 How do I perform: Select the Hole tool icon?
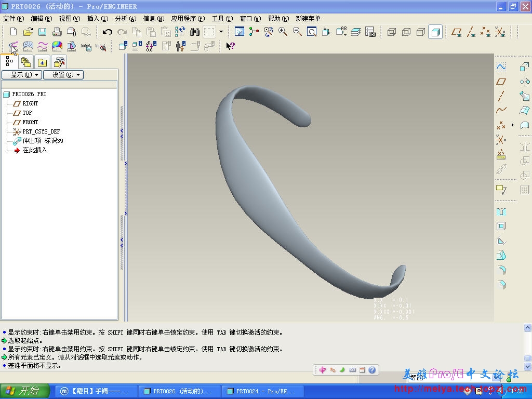[501, 212]
